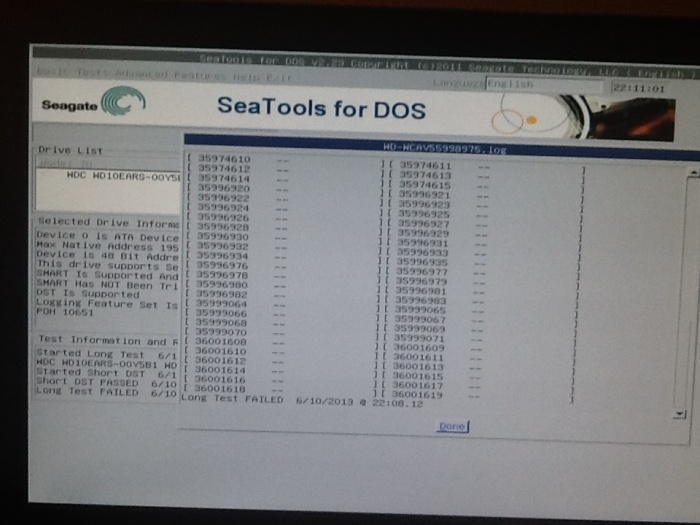This screenshot has height=525, width=700.
Task: Click log entry 35996979
Action: click(x=421, y=281)
